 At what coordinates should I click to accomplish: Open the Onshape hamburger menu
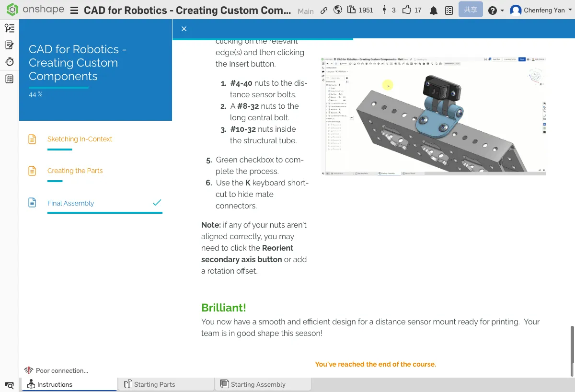[74, 11]
